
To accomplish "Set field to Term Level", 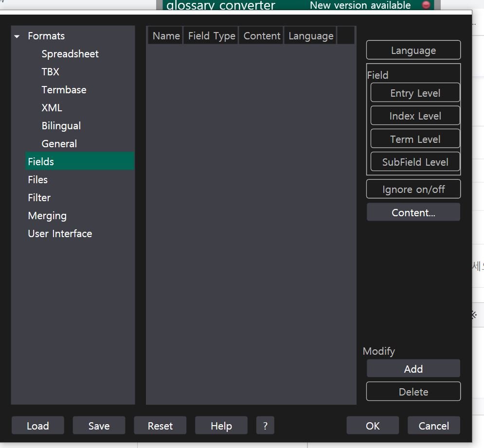I will pyautogui.click(x=415, y=139).
